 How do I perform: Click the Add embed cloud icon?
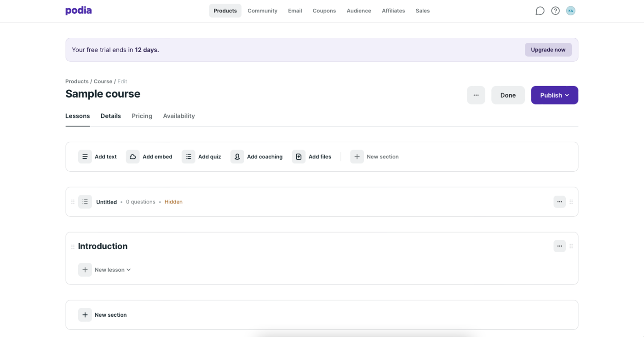(133, 157)
